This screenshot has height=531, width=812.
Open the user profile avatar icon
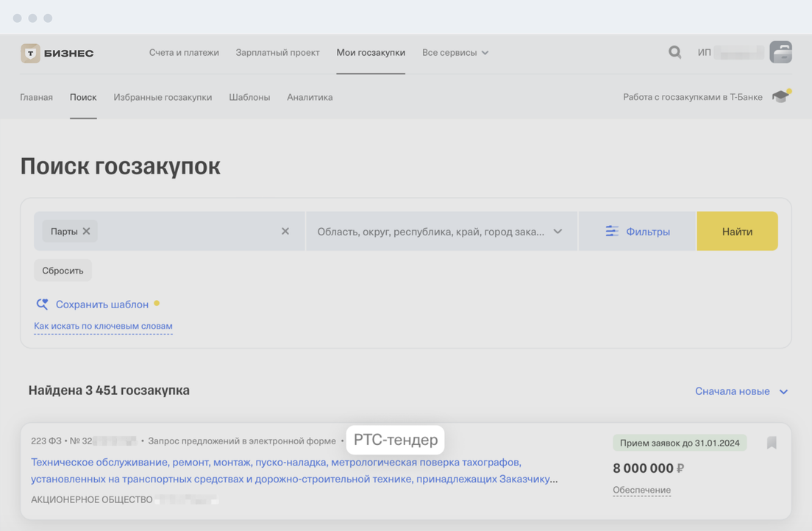point(780,52)
